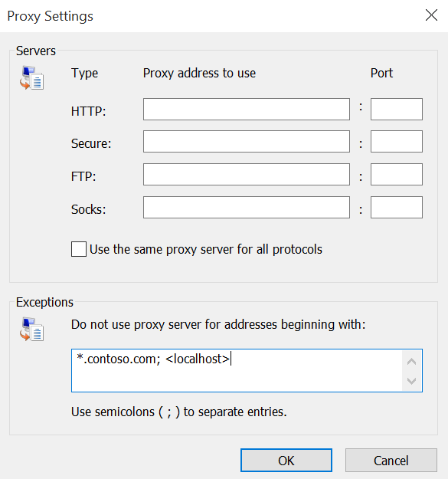The height and width of the screenshot is (479, 448).
Task: Click the semicolons hint text
Action: tap(179, 412)
